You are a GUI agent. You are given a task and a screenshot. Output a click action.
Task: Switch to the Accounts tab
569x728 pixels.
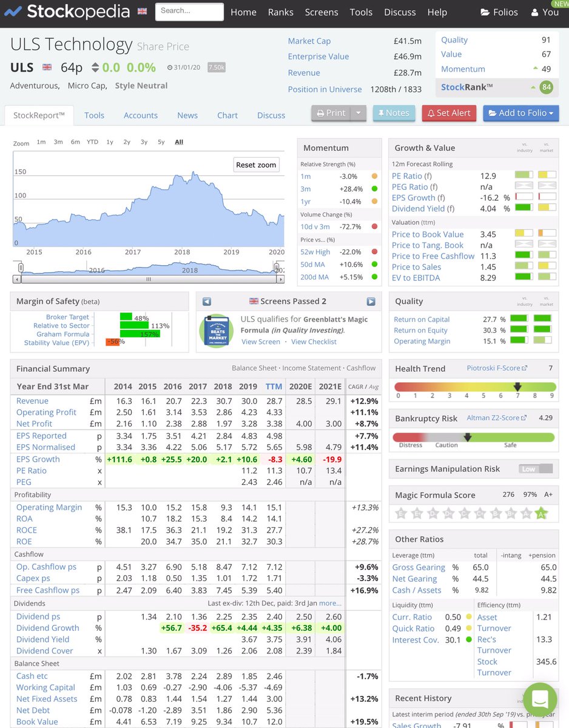(141, 115)
